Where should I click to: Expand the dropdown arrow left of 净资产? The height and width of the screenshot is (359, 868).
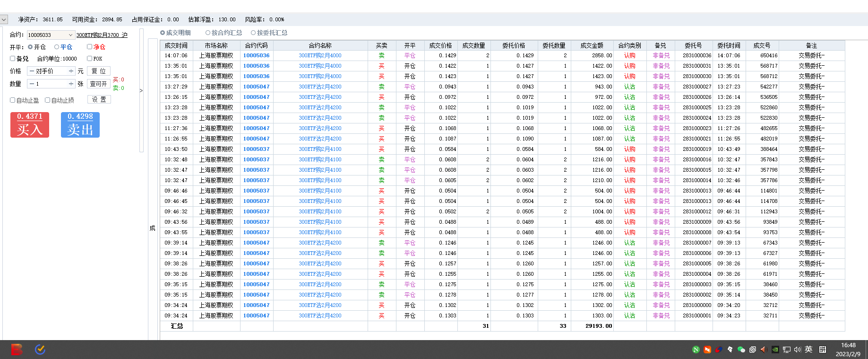(4, 19)
